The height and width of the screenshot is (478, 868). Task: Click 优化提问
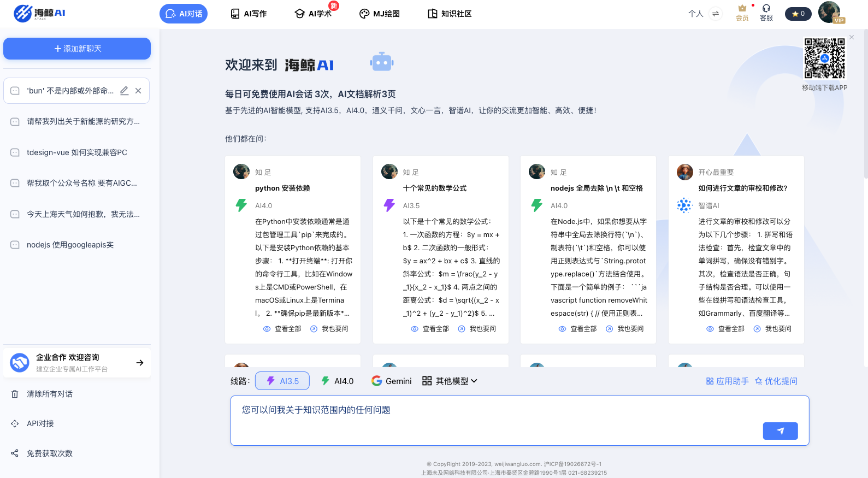tap(776, 381)
